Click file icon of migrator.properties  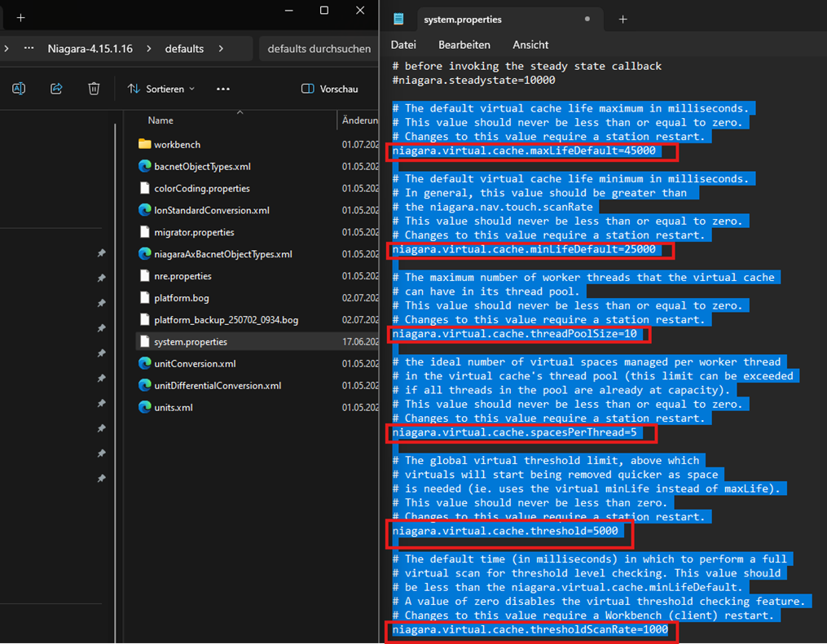point(144,232)
